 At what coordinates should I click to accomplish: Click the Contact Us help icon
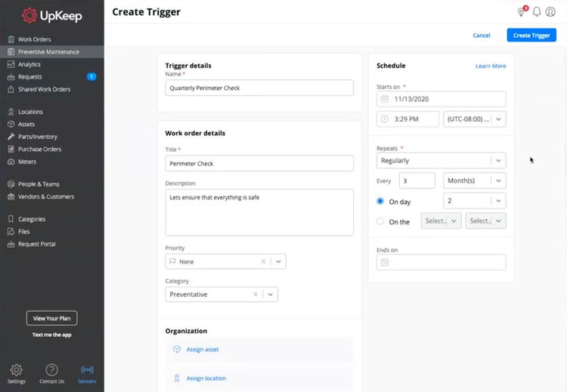pyautogui.click(x=51, y=370)
